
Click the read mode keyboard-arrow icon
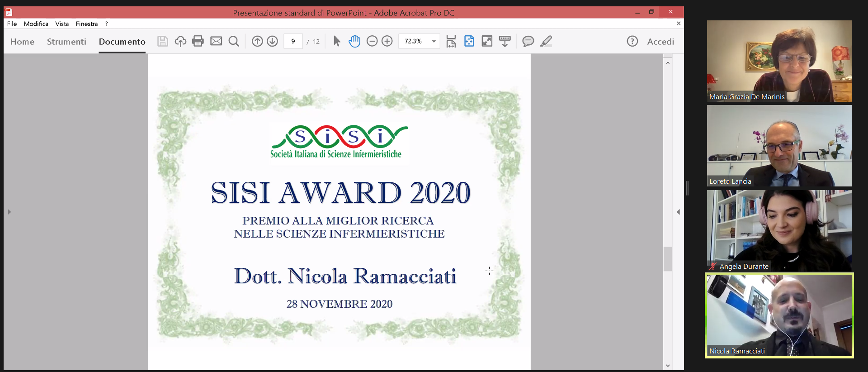tap(505, 41)
